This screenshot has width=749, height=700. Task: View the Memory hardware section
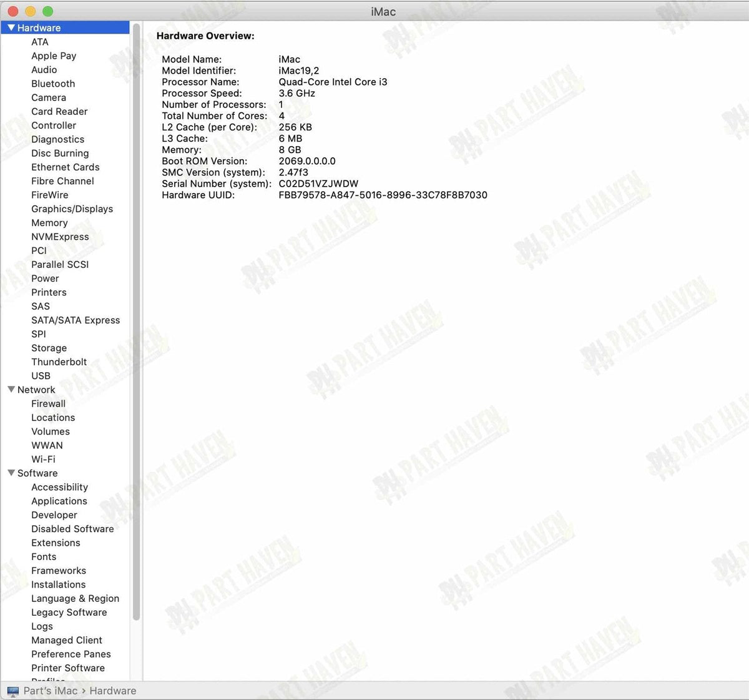(x=49, y=222)
